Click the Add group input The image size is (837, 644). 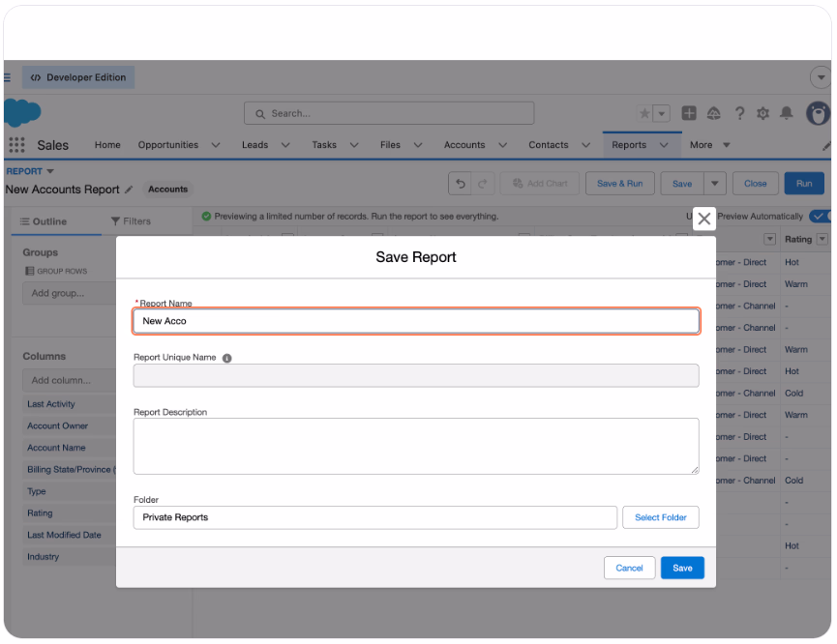[70, 293]
